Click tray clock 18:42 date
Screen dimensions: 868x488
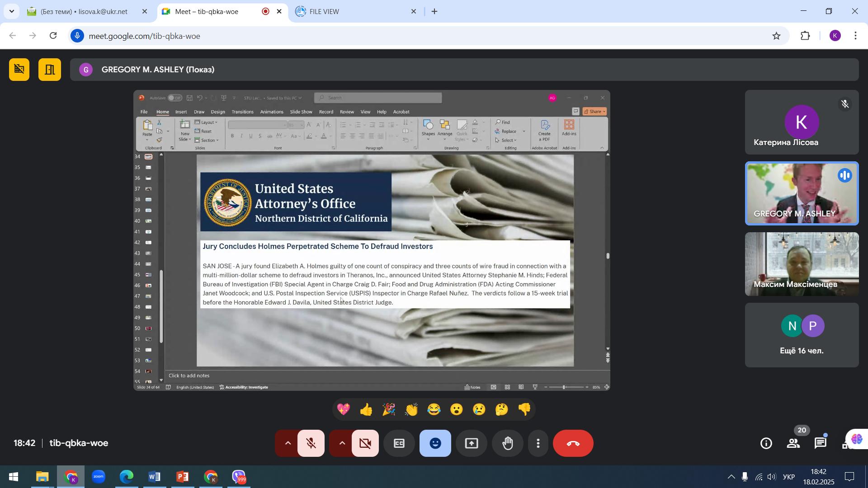[819, 477]
